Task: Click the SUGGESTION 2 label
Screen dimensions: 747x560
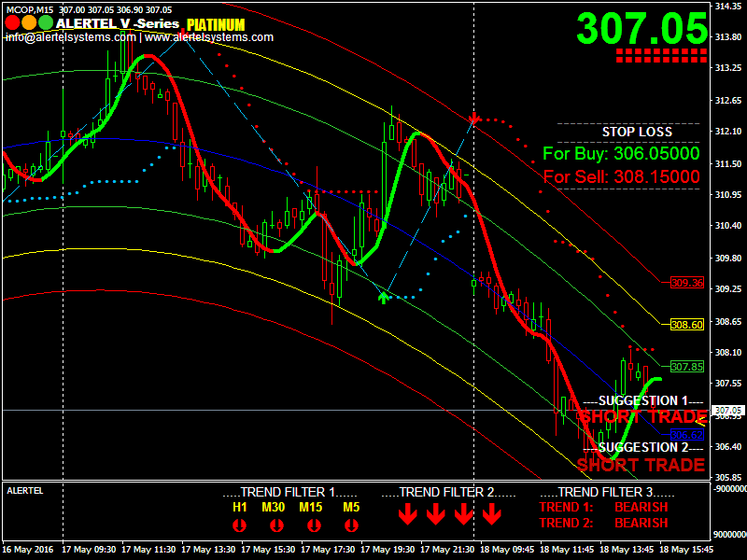Action: 643,447
